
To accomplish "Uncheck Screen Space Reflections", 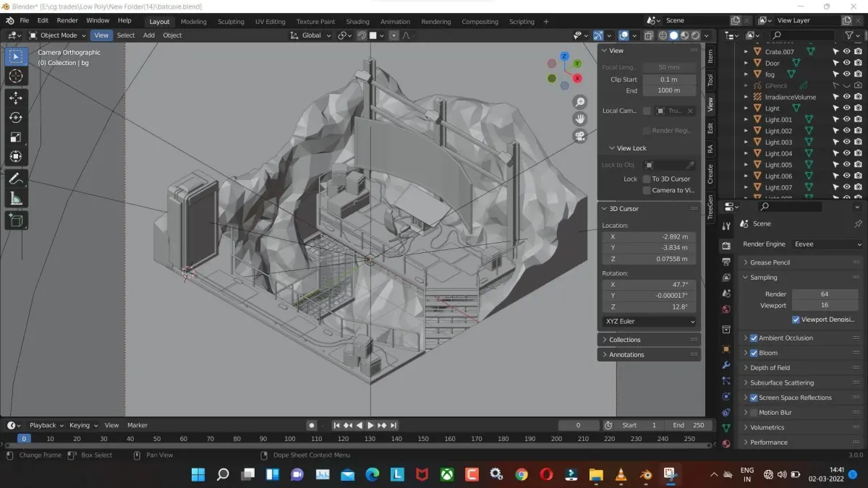I will point(754,398).
